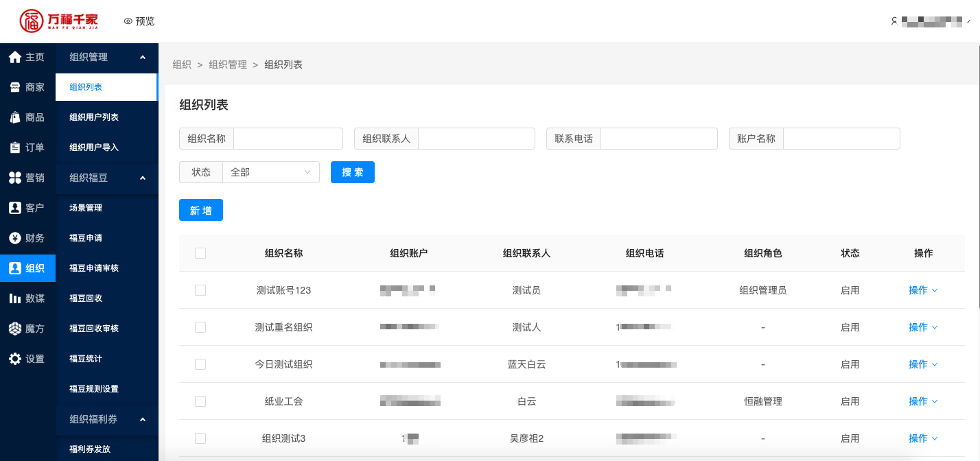The image size is (980, 461).
Task: Open the 状态 dropdown showing 全部
Action: click(270, 172)
